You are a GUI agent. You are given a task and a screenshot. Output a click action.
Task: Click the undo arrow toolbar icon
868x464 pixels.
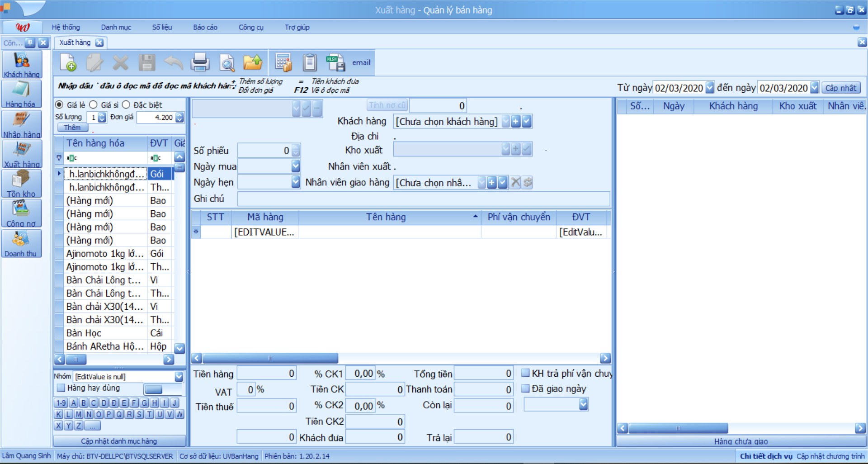coord(173,62)
